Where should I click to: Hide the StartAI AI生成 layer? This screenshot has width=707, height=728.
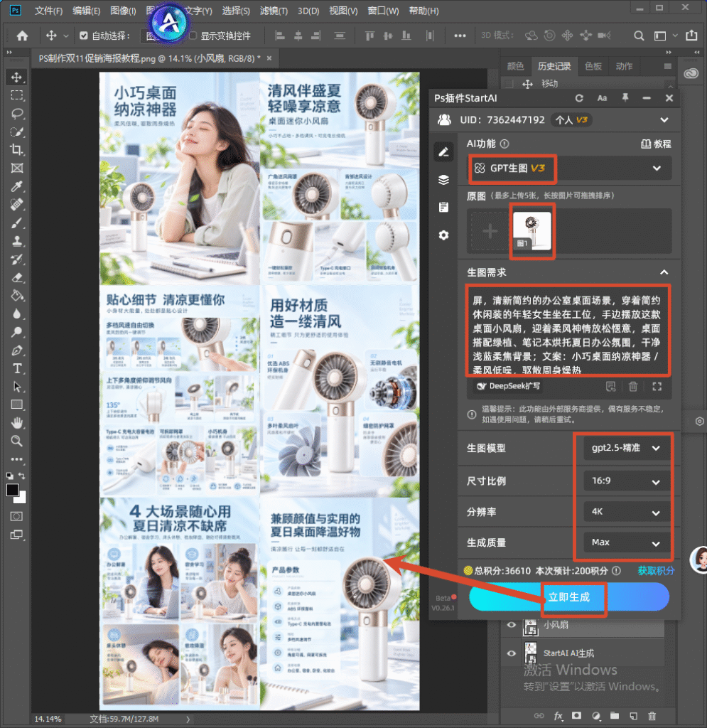click(x=511, y=653)
